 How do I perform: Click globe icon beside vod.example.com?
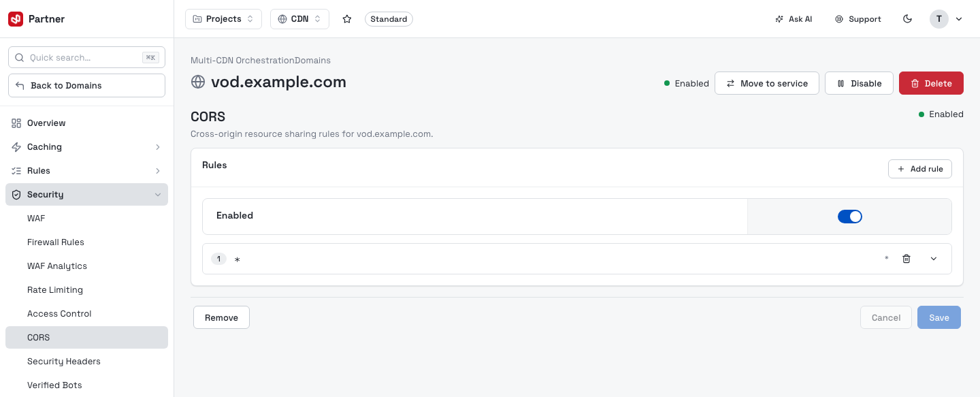[x=198, y=82]
